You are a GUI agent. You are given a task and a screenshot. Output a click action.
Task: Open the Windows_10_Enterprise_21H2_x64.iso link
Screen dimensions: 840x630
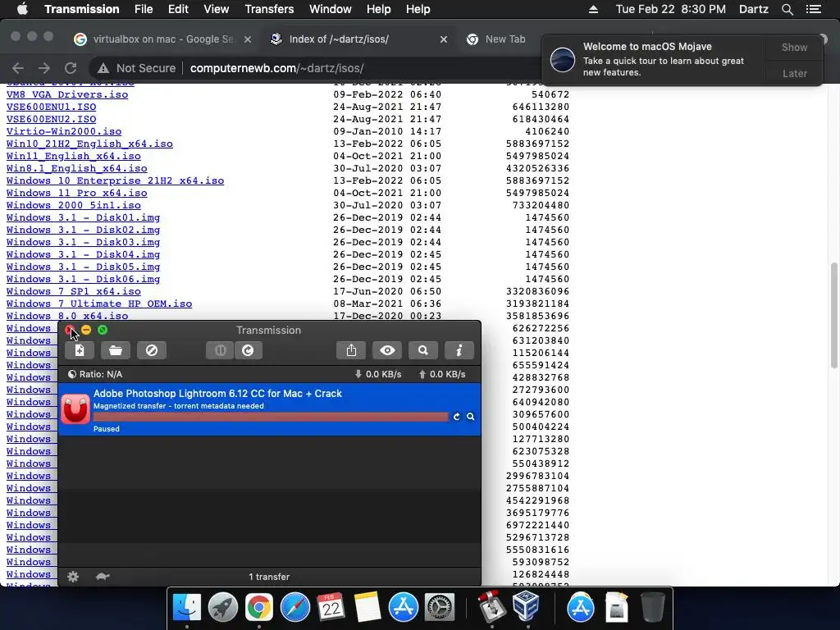[115, 180]
